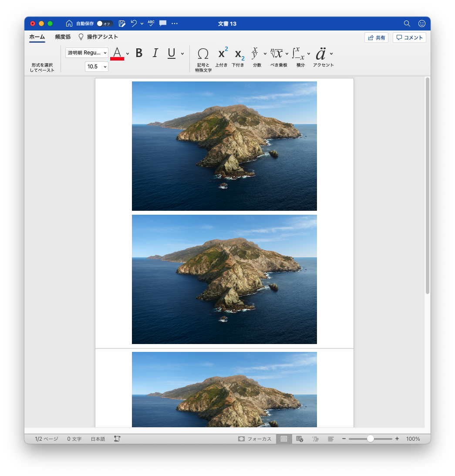Expand underline style dropdown arrow
The image size is (455, 476).
182,54
